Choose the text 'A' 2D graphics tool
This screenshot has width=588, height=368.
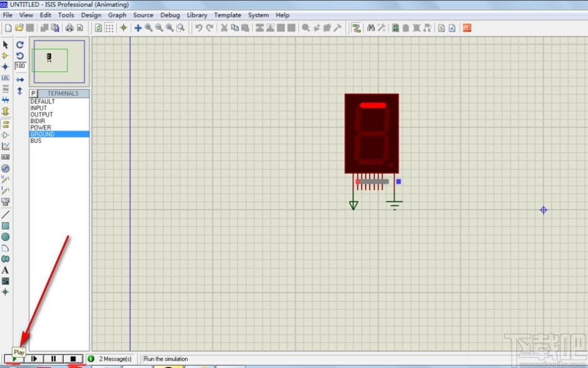click(x=6, y=270)
